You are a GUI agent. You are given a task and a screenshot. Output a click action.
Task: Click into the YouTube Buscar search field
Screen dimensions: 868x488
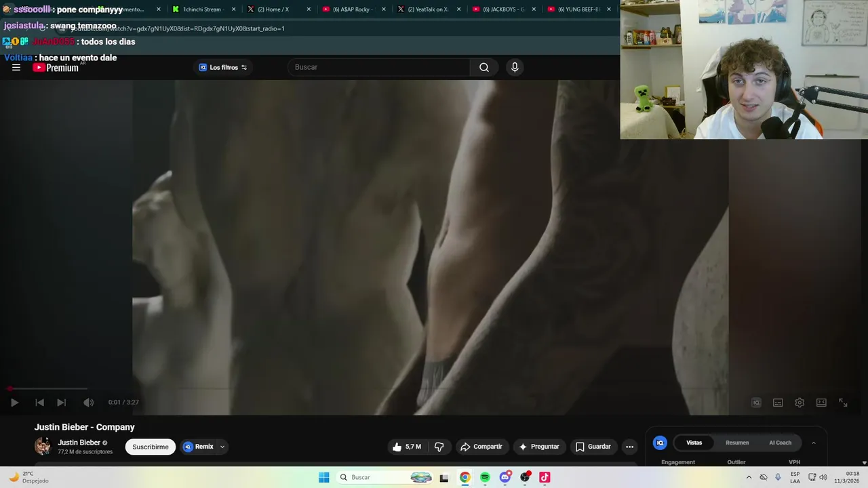point(379,67)
